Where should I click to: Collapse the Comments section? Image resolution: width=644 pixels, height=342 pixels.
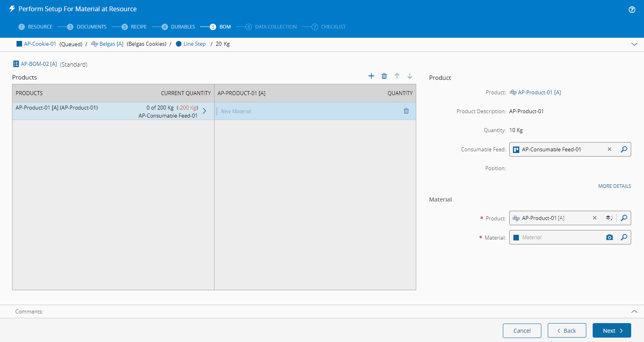coord(634,311)
